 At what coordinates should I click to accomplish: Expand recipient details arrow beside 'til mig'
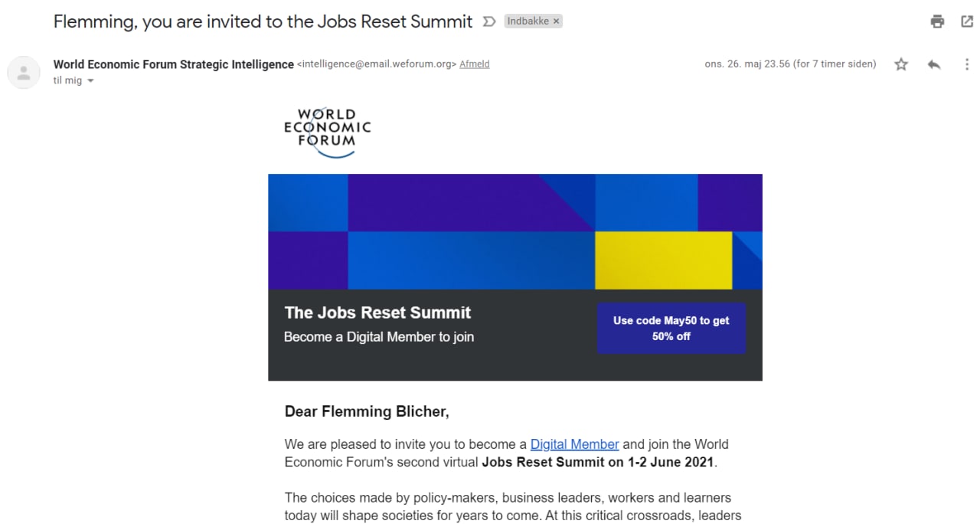click(x=90, y=80)
